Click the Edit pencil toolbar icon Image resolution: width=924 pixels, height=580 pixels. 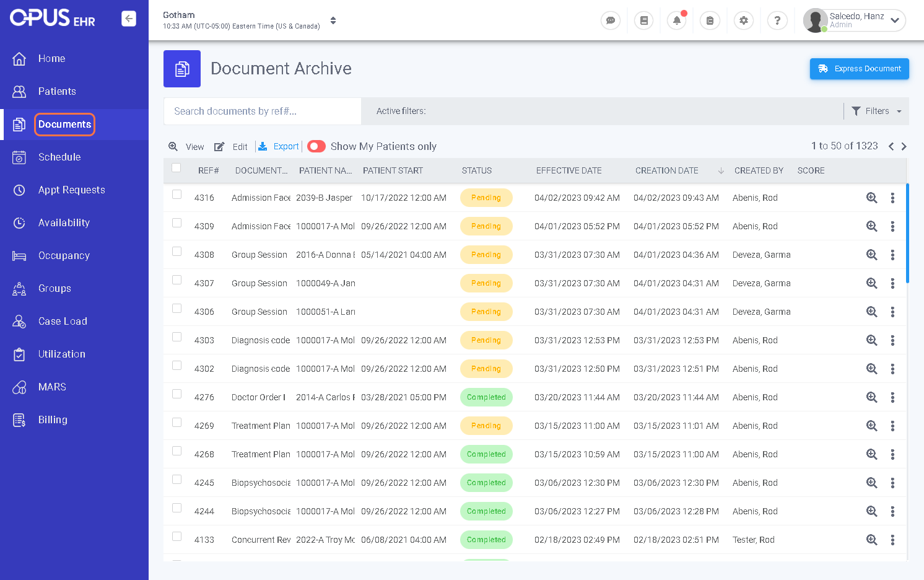tap(219, 147)
